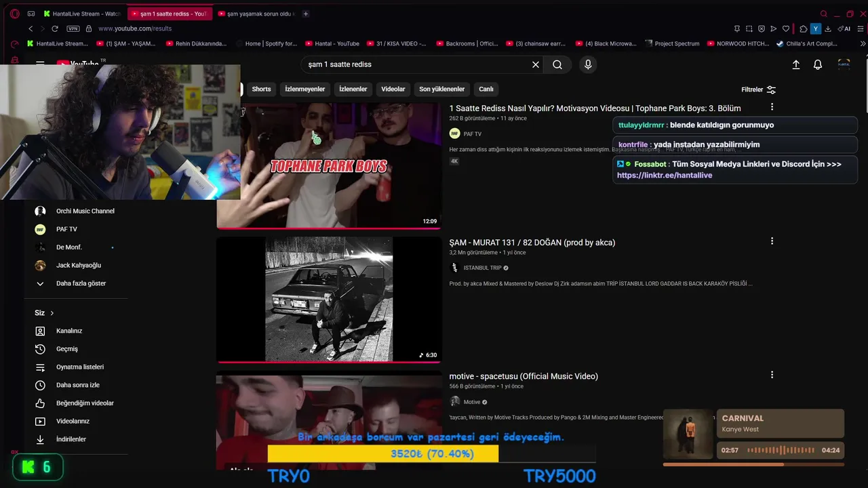Bookmark page with heart icon
This screenshot has width=868, height=488.
[786, 28]
